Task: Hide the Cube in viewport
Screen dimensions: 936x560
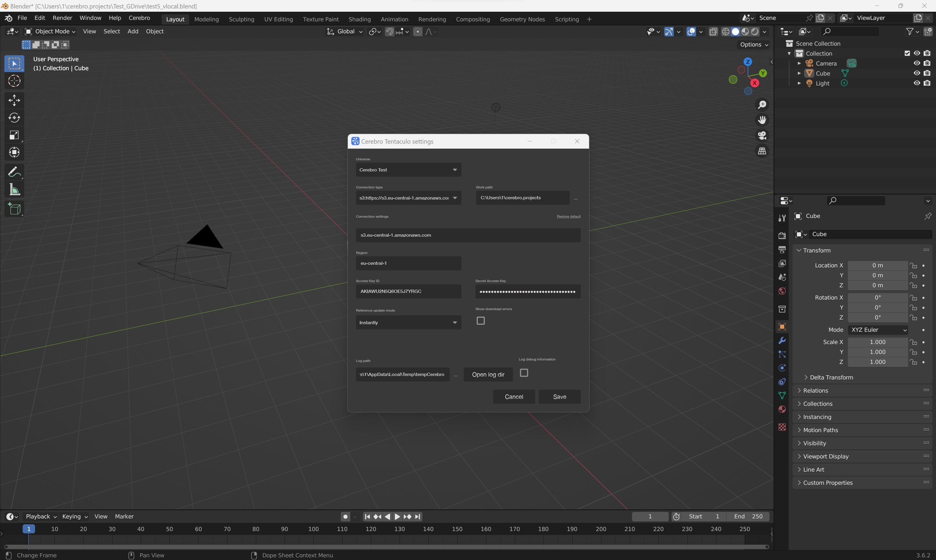Action: [x=916, y=73]
